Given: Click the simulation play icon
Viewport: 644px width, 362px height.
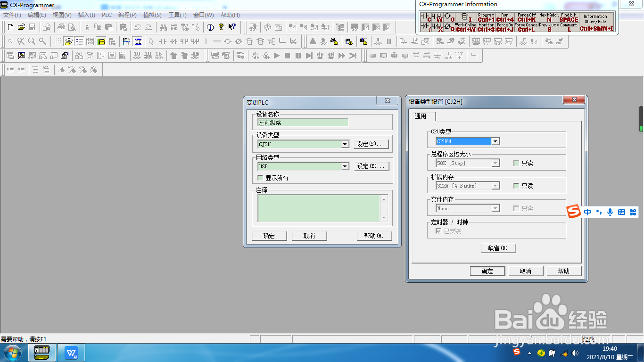Looking at the screenshot, I should [x=277, y=56].
